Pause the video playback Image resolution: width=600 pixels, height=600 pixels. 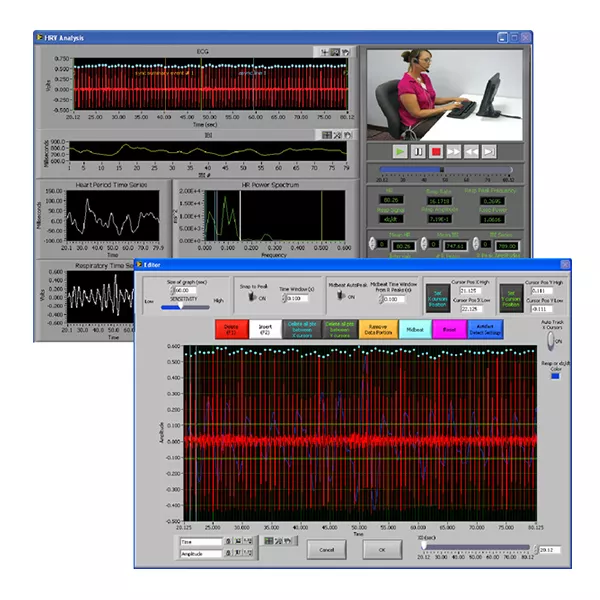pos(418,152)
